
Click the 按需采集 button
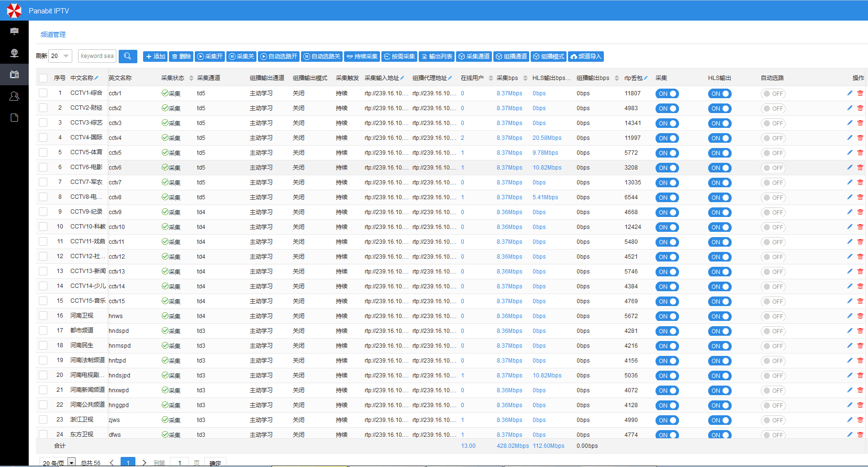tap(400, 57)
